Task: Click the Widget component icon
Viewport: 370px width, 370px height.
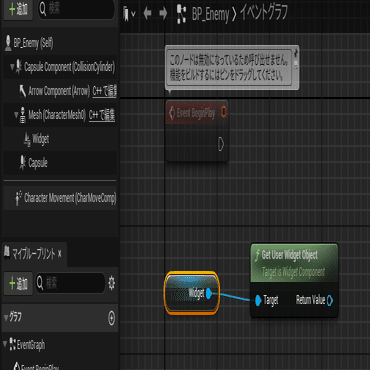Action: pos(27,140)
